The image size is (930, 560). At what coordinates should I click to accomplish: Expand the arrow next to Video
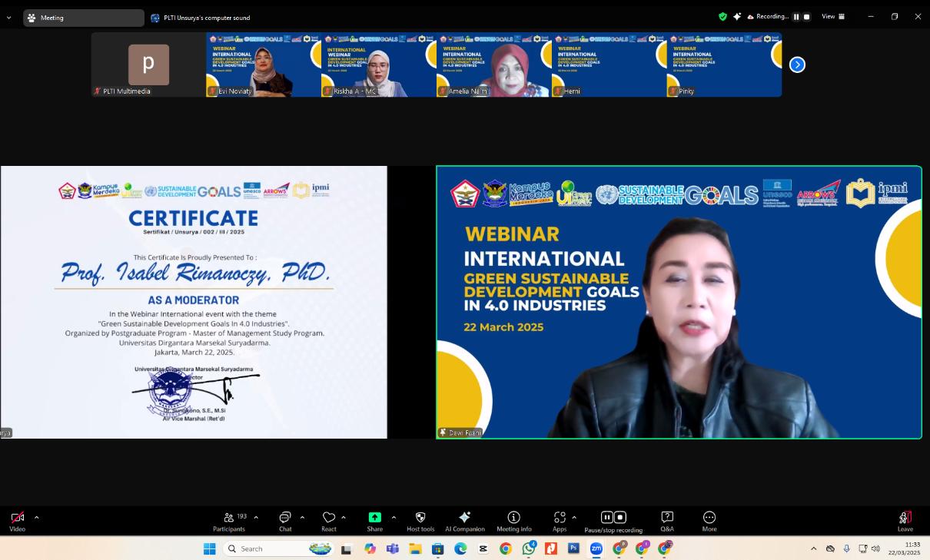[36, 517]
